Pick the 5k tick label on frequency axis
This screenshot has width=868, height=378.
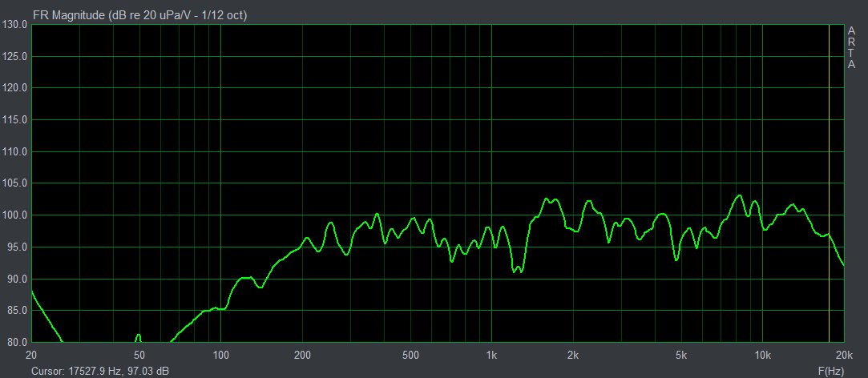tap(680, 355)
